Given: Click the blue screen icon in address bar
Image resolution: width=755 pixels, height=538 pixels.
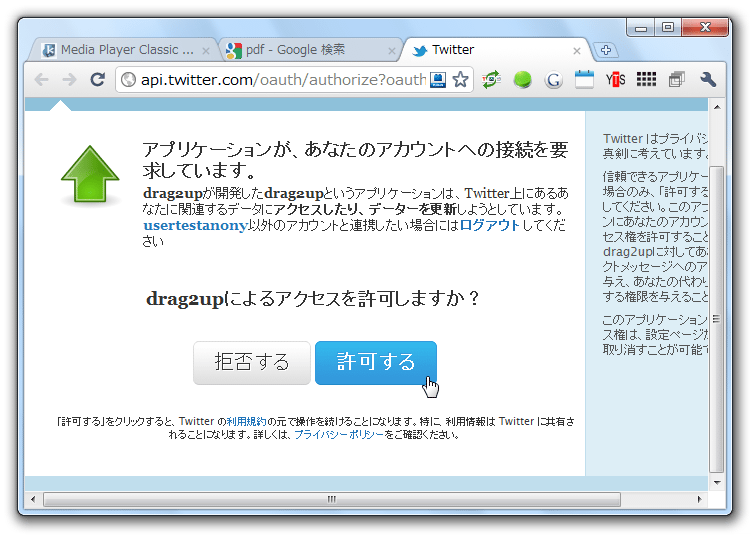Looking at the screenshot, I should click(438, 79).
